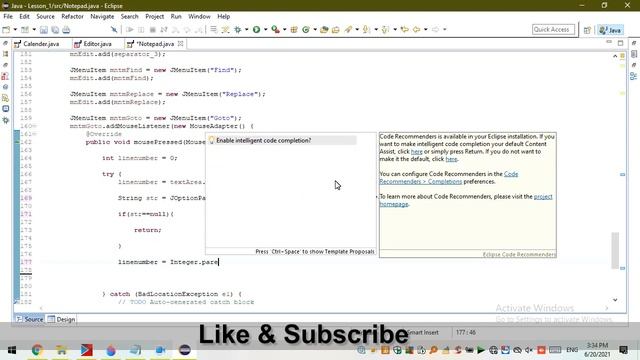Click the Skip All Breakpoints icon
The width and height of the screenshot is (640, 360).
tap(114, 29)
